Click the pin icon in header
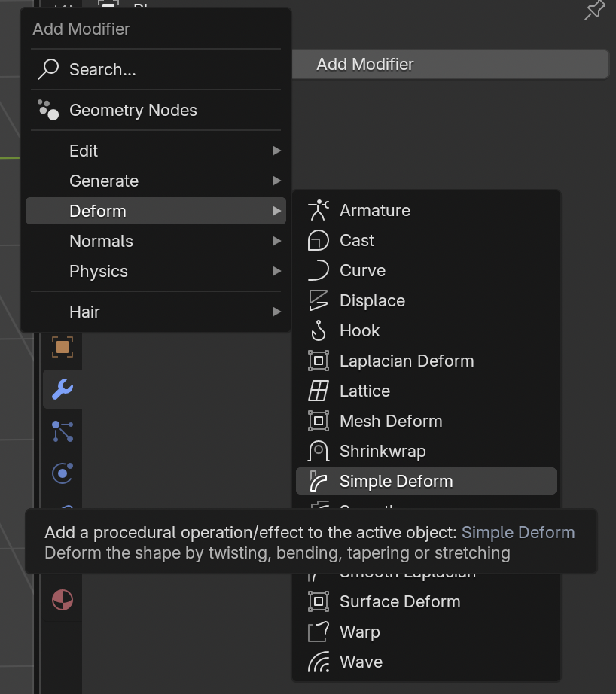616x694 pixels. pos(595,11)
